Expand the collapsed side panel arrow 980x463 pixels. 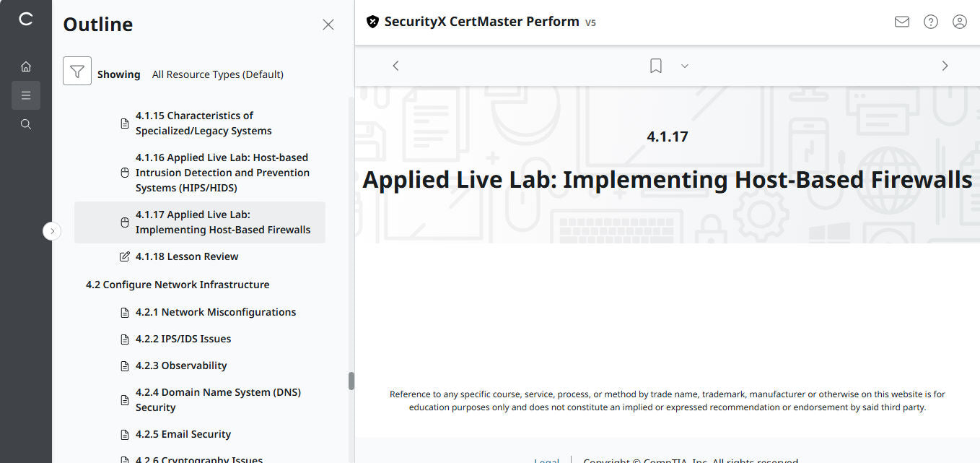click(52, 230)
